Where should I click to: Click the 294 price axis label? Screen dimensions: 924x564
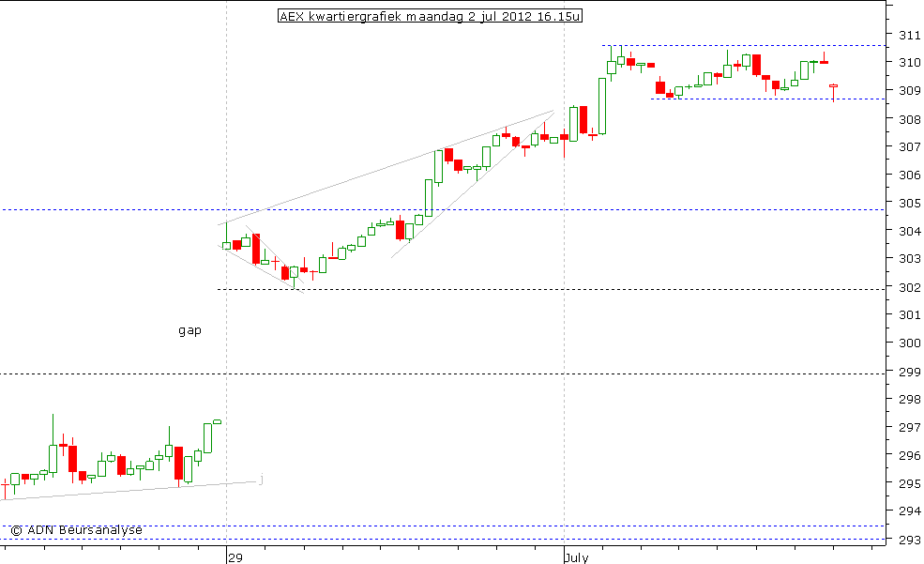pos(909,511)
